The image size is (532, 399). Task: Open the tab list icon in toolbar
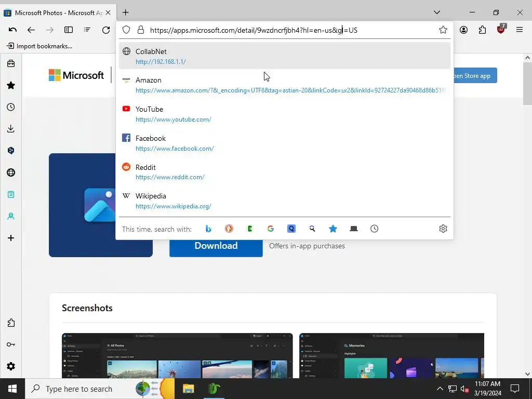87,30
